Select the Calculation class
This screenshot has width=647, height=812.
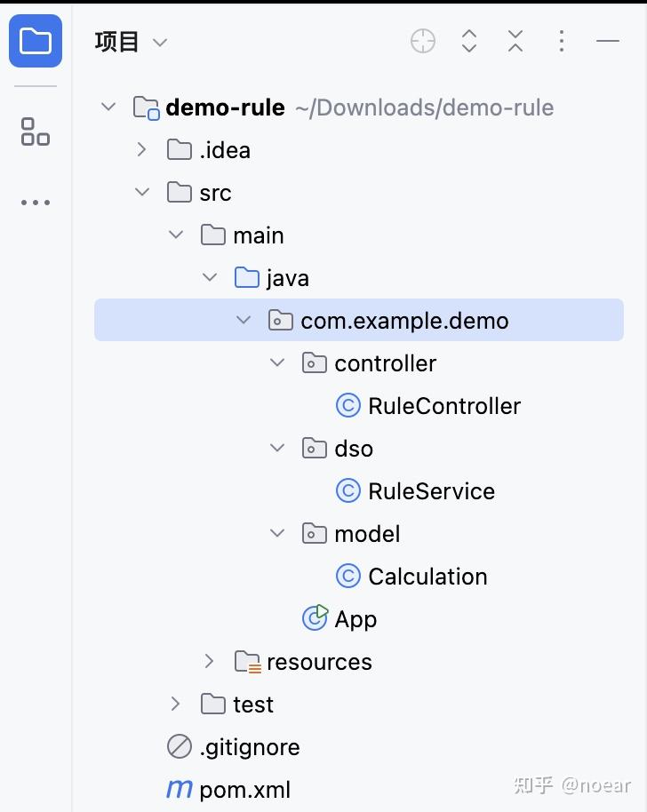(x=427, y=577)
